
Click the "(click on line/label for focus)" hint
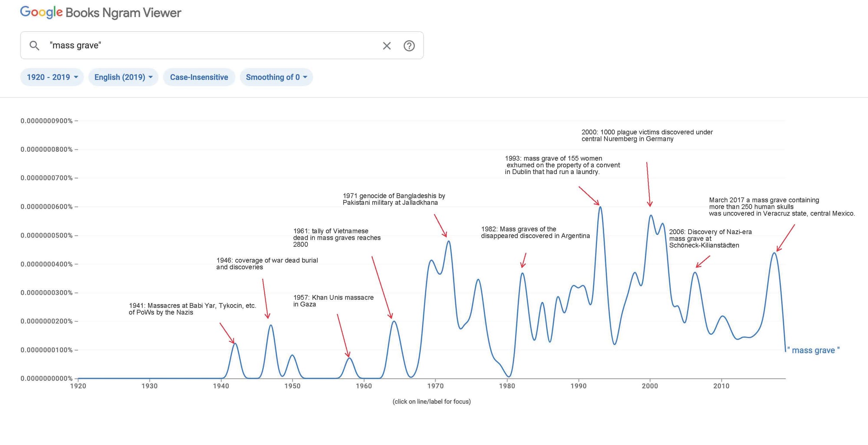pos(431,402)
